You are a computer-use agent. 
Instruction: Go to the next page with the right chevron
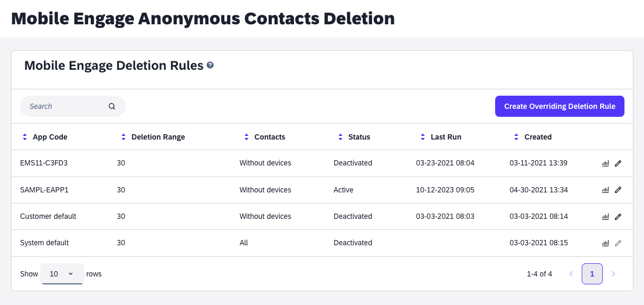[613, 274]
